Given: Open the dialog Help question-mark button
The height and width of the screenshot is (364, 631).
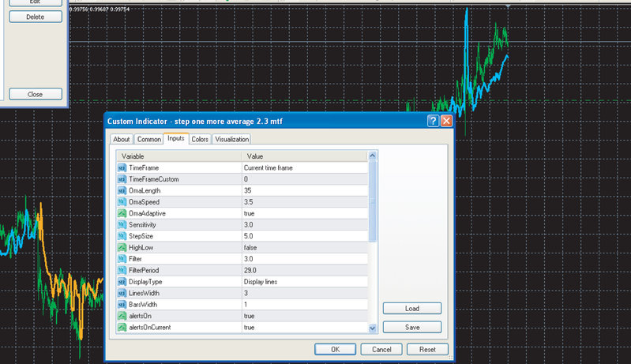Looking at the screenshot, I should tap(433, 121).
